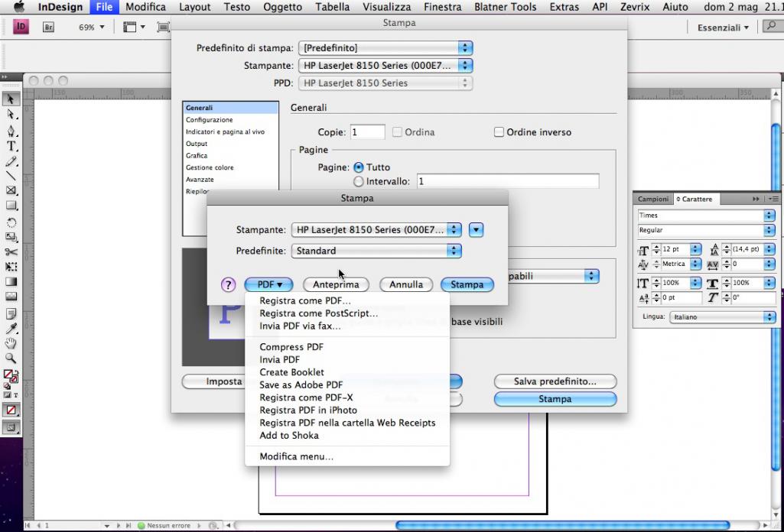
Task: Select the Pen tool
Action: tap(11, 131)
